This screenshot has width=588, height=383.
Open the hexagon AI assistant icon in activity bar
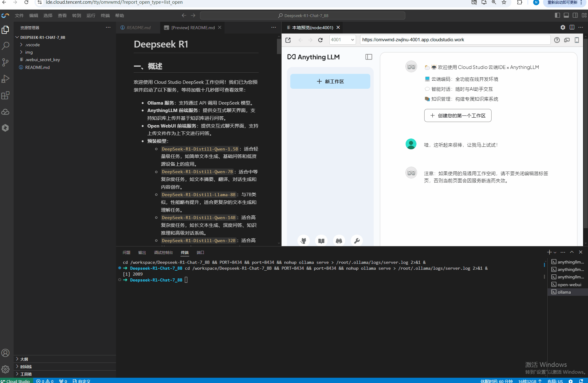click(6, 128)
